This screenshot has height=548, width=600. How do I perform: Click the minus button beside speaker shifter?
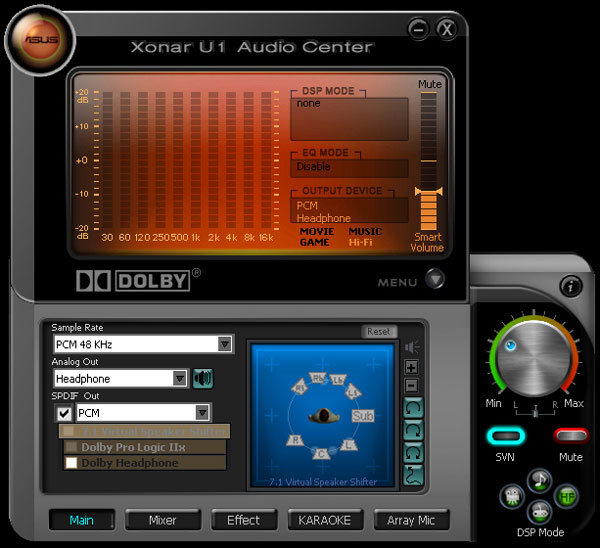point(411,385)
